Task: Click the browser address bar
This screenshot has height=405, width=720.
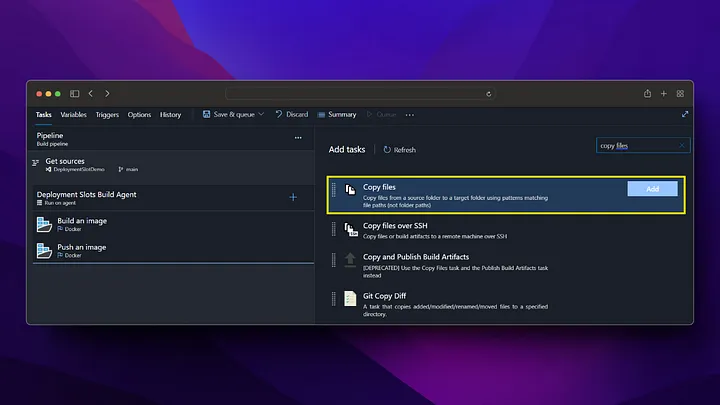Action: click(x=360, y=94)
